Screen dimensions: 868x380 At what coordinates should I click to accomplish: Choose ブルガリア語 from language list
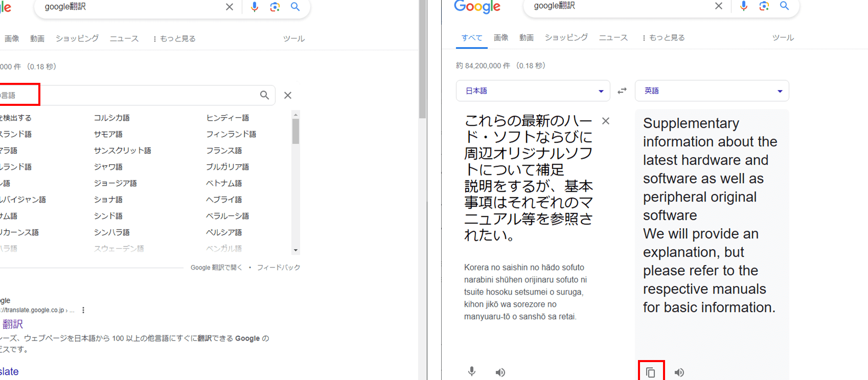click(x=227, y=167)
